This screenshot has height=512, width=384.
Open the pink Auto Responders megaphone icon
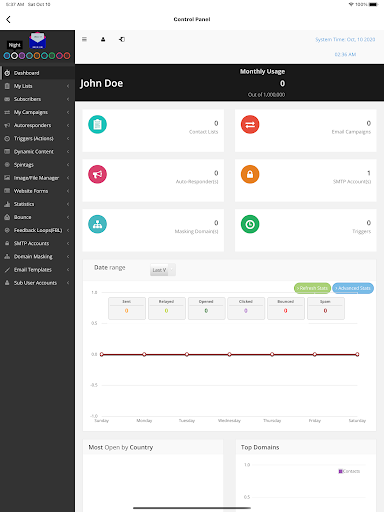[x=97, y=174]
